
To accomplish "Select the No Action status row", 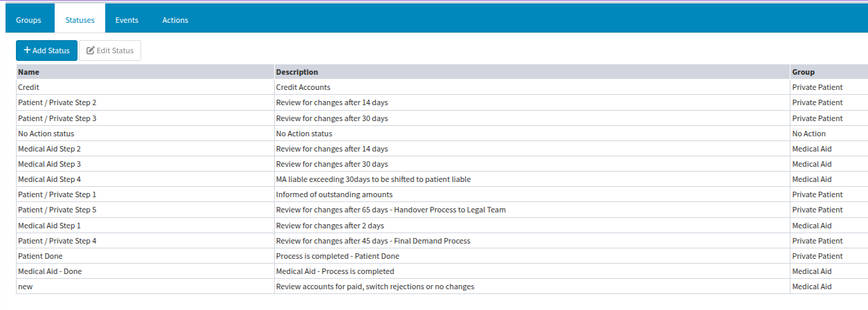I will (x=442, y=134).
